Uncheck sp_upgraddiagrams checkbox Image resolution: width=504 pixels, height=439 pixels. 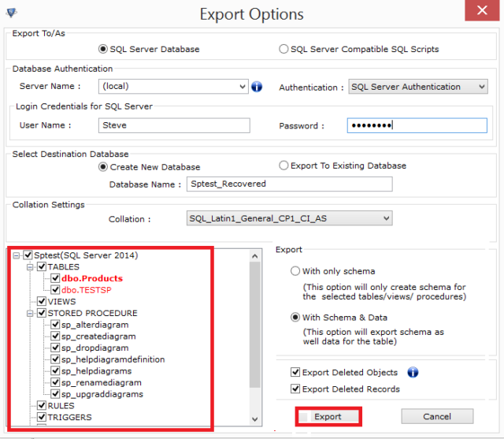pos(56,394)
